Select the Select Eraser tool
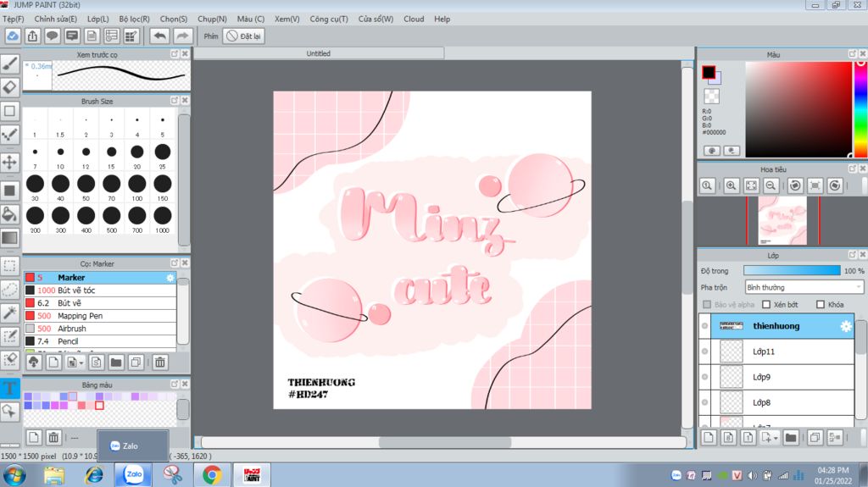The width and height of the screenshot is (868, 487). click(10, 360)
